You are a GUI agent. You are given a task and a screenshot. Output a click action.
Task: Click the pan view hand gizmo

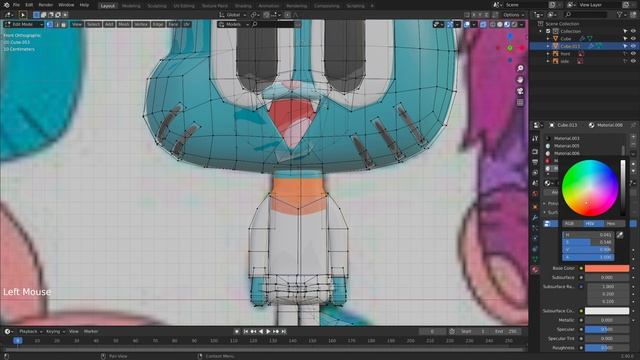[x=520, y=80]
